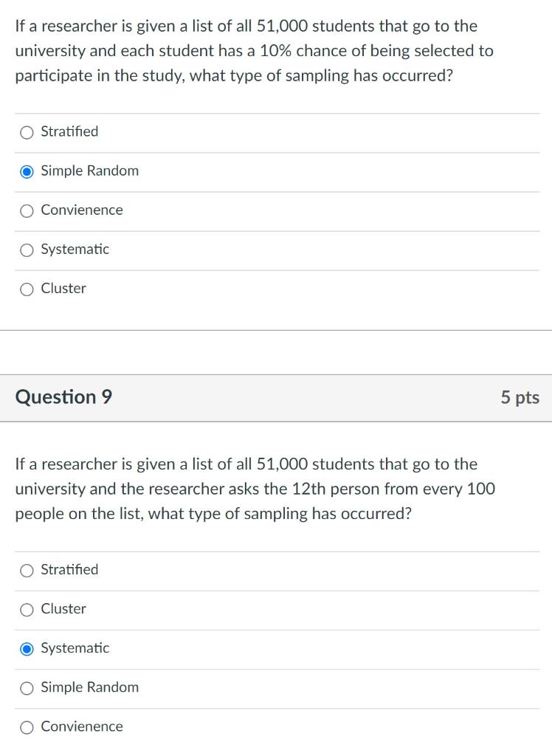Select Stratified under Question 9
Screen dimensions: 552x756
(27, 570)
